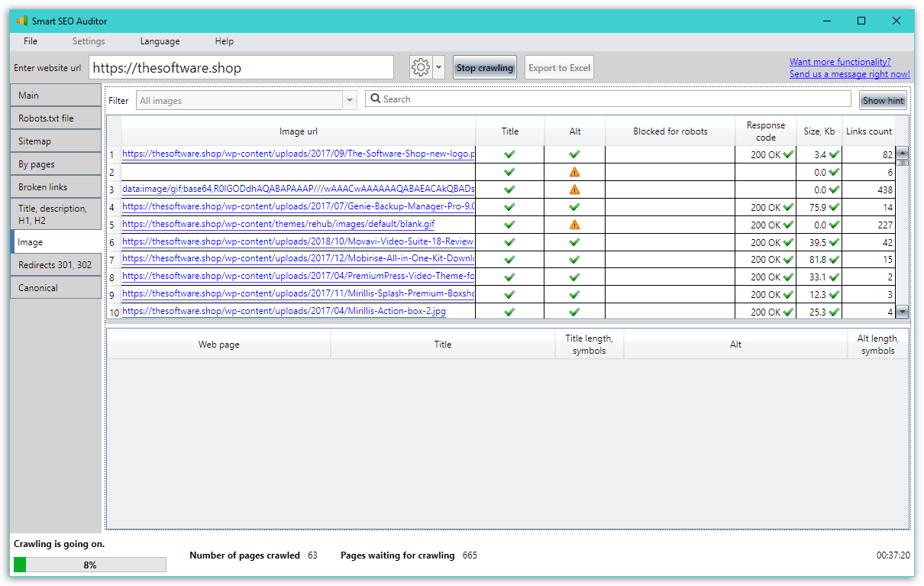Click Size checkmark for Genie-Backup-Manager image
The image size is (924, 586).
point(832,207)
